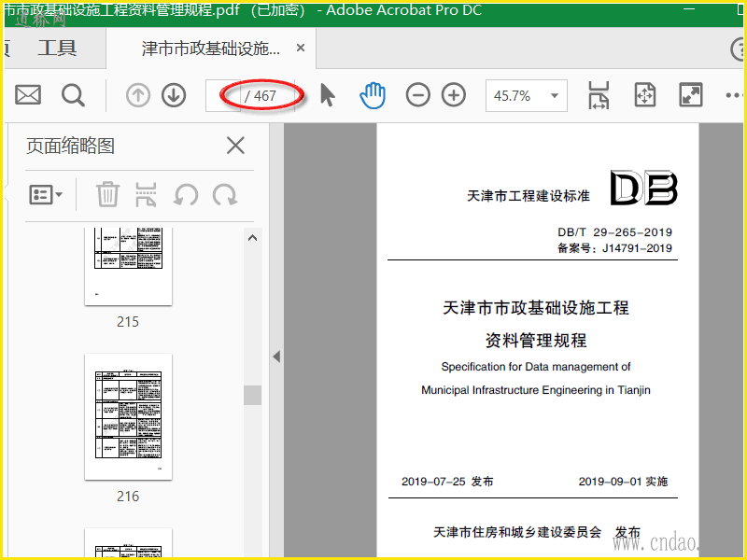The image size is (747, 560).
Task: Switch to the 工具 tab
Action: click(x=57, y=49)
